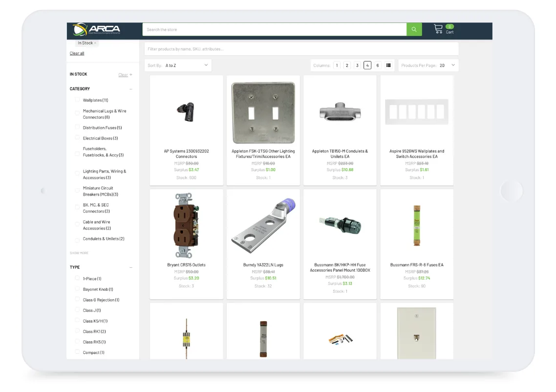Set columns to 6
Screen dimensions: 556x392
click(x=378, y=65)
